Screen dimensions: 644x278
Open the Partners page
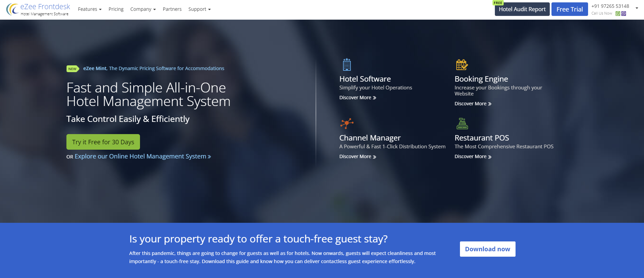tap(172, 9)
